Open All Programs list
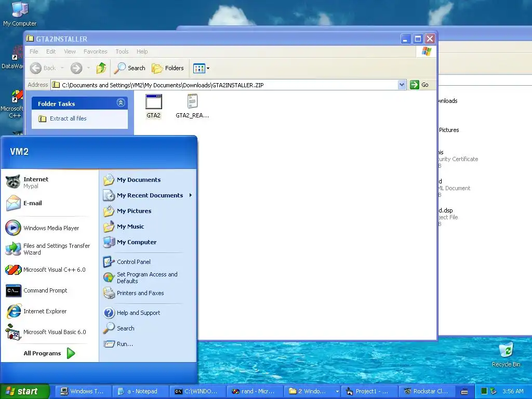This screenshot has height=399, width=532. tap(49, 353)
